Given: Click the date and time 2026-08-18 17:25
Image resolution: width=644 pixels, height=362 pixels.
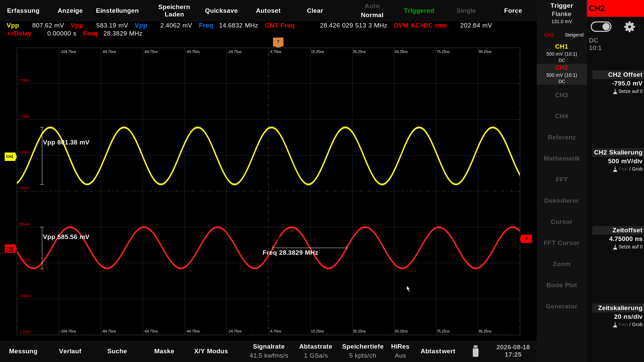Looking at the screenshot, I should click(x=513, y=351).
